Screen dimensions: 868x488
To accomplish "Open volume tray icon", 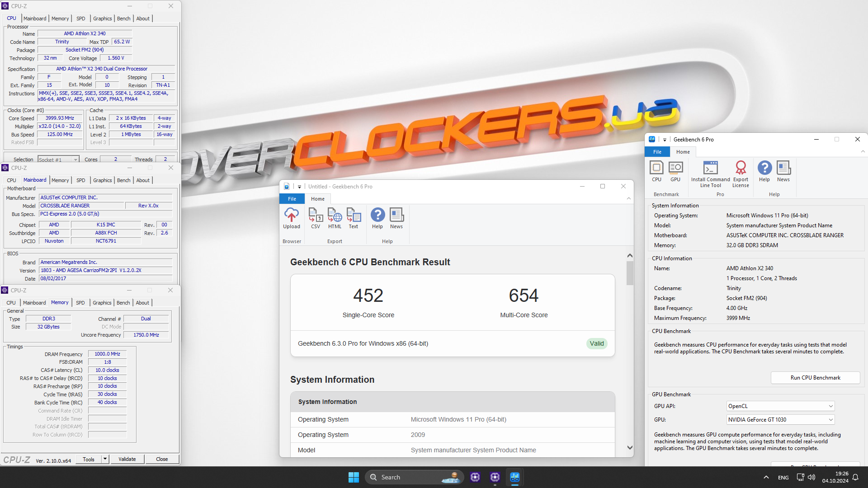I will 811,477.
